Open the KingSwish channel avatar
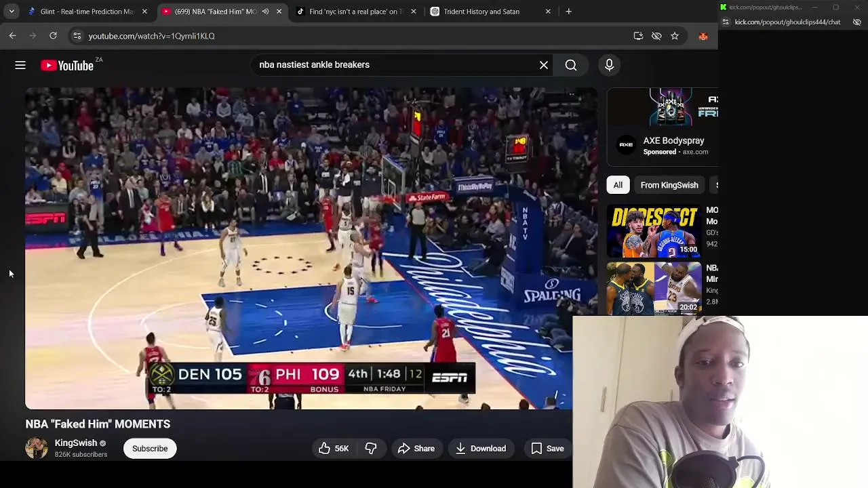 click(x=37, y=449)
